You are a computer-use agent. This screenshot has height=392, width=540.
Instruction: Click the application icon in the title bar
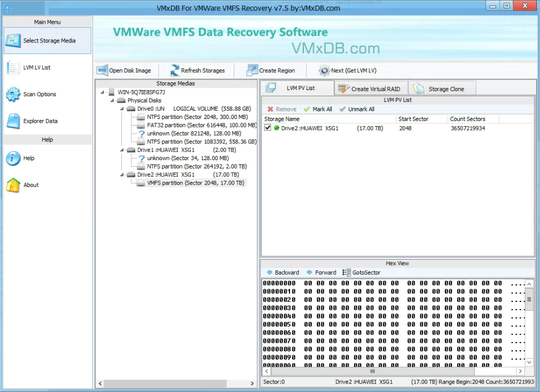tap(7, 8)
